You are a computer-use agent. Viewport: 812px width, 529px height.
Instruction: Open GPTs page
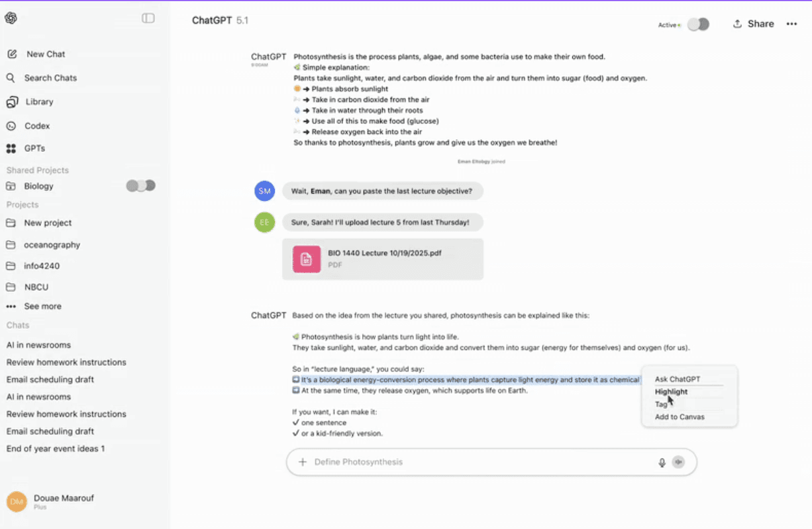pos(25,148)
